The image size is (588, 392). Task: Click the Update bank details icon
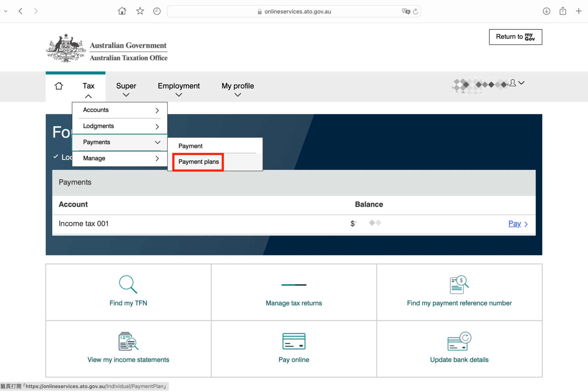(459, 341)
